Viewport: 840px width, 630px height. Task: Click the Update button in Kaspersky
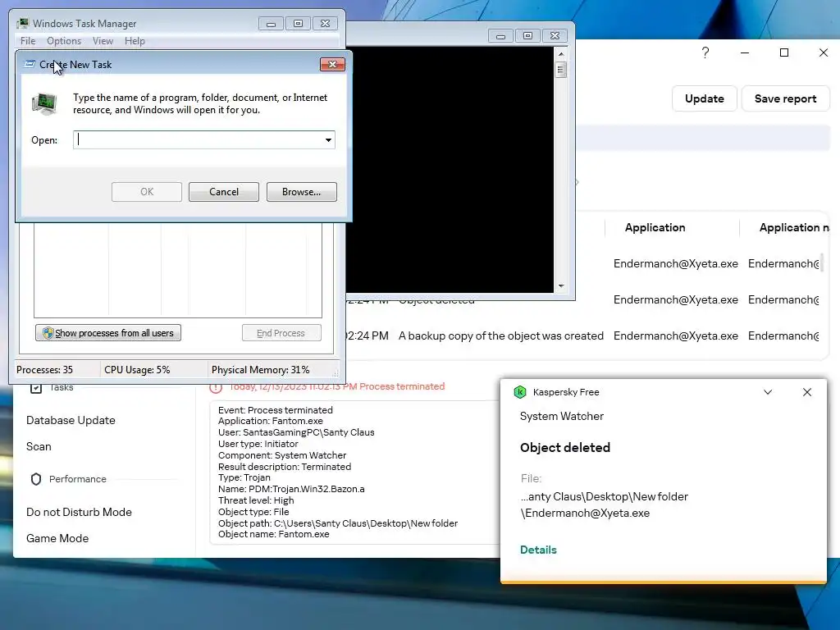pyautogui.click(x=705, y=98)
